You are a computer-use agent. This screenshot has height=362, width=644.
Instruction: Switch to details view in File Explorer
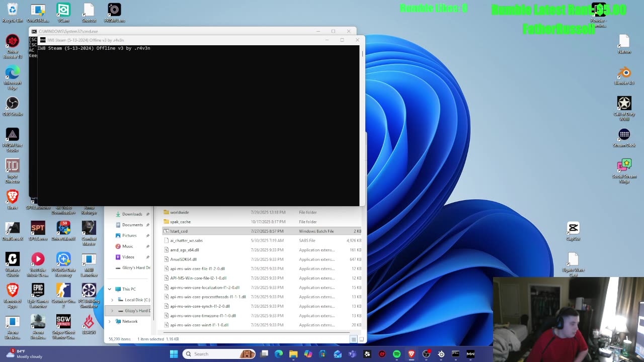[x=354, y=339]
